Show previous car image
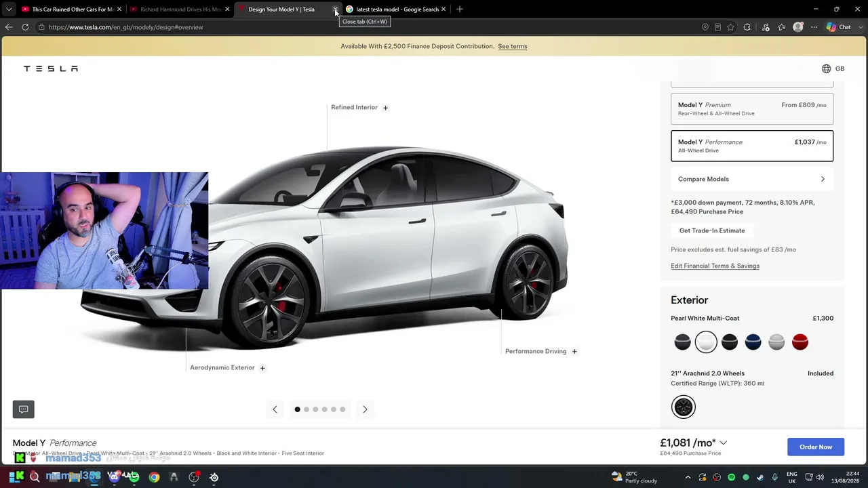Image resolution: width=868 pixels, height=488 pixels. pos(275,409)
